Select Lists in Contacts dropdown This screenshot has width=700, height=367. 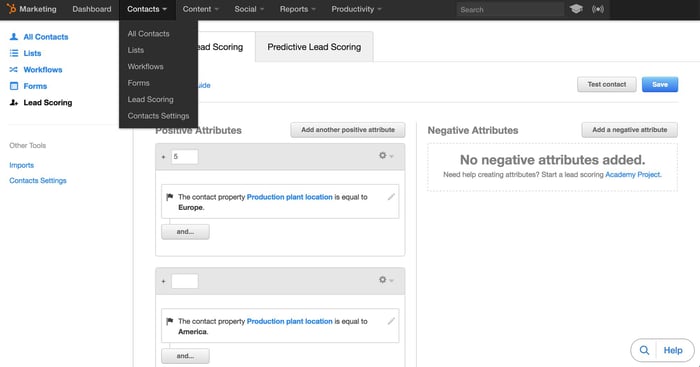(x=136, y=50)
